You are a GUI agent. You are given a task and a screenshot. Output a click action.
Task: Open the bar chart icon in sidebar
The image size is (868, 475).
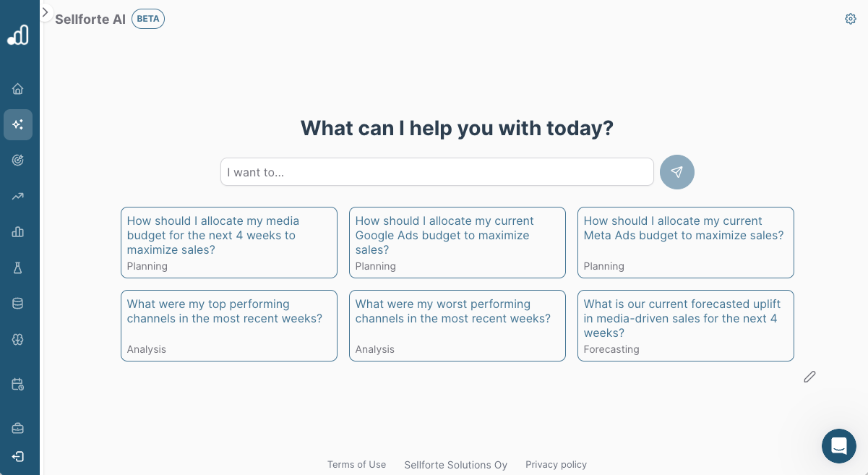tap(18, 232)
